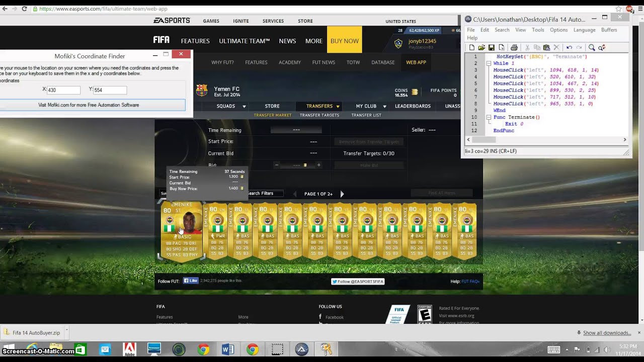The height and width of the screenshot is (362, 644).
Task: Print the script using the printer icon
Action: 514,47
